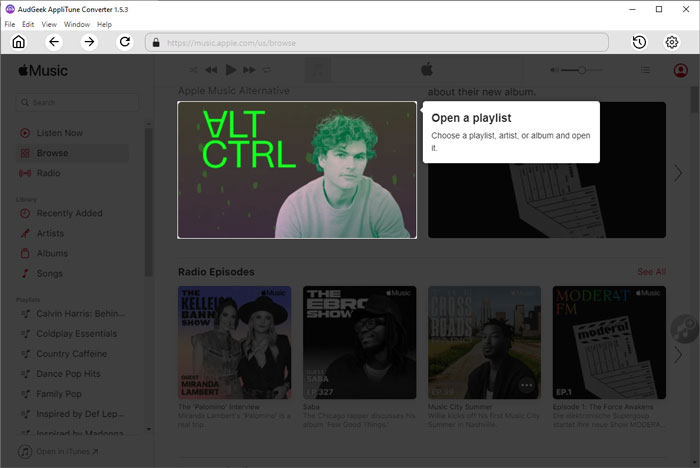Open the account profile icon

pos(680,70)
